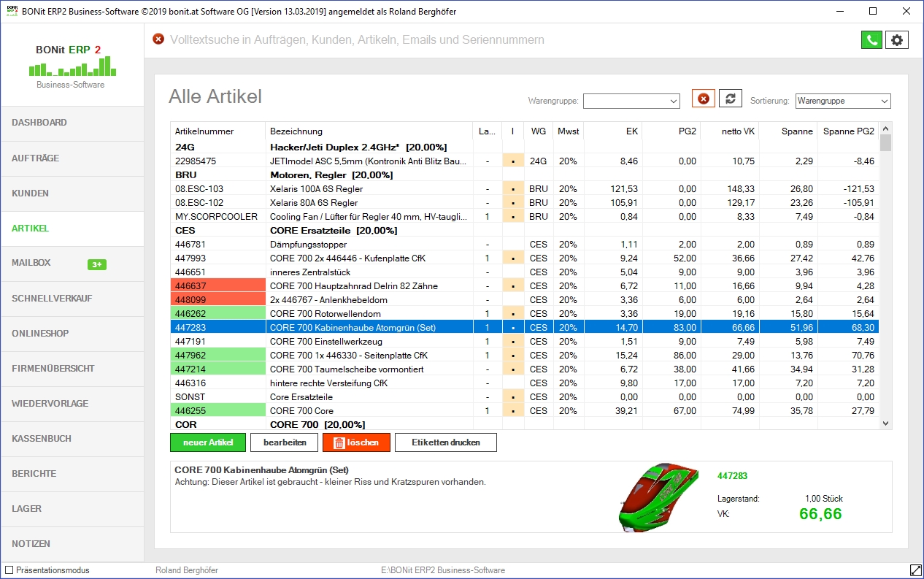Open settings via the gear icon
924x579 pixels.
click(897, 40)
